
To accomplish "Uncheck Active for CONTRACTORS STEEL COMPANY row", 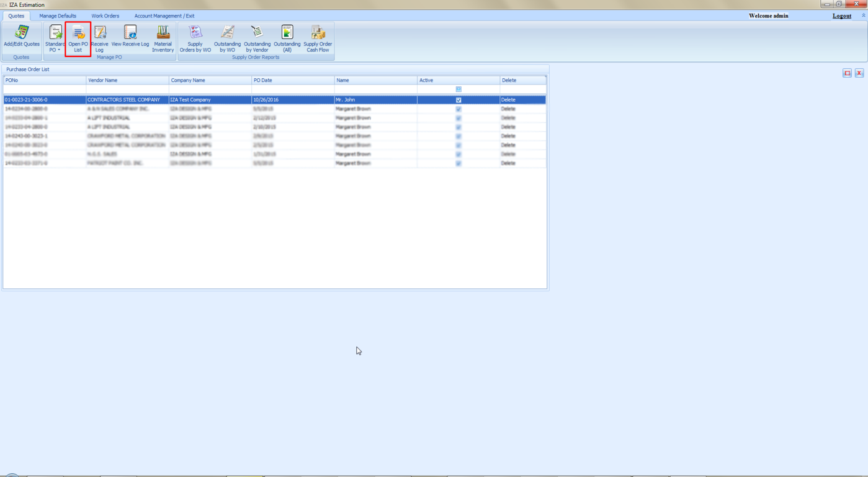I will (459, 100).
